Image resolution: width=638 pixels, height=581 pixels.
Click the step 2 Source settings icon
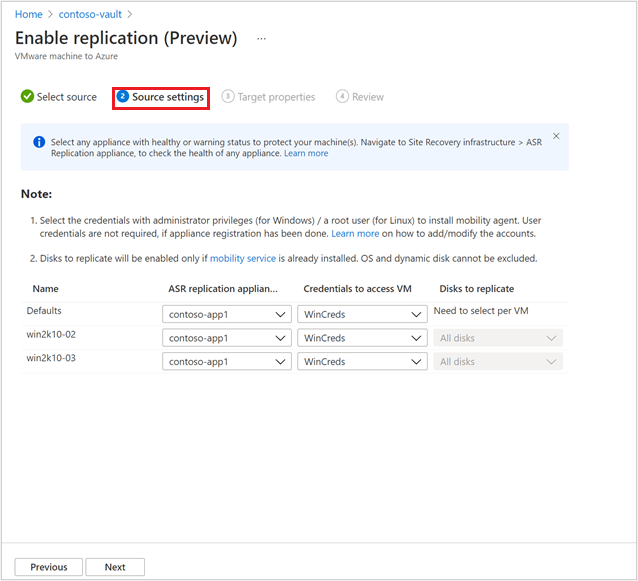[x=123, y=97]
